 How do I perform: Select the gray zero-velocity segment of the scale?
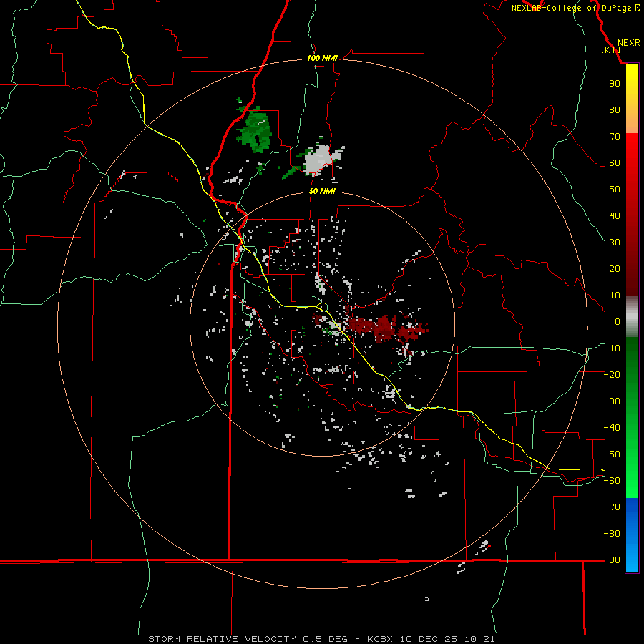pos(632,317)
